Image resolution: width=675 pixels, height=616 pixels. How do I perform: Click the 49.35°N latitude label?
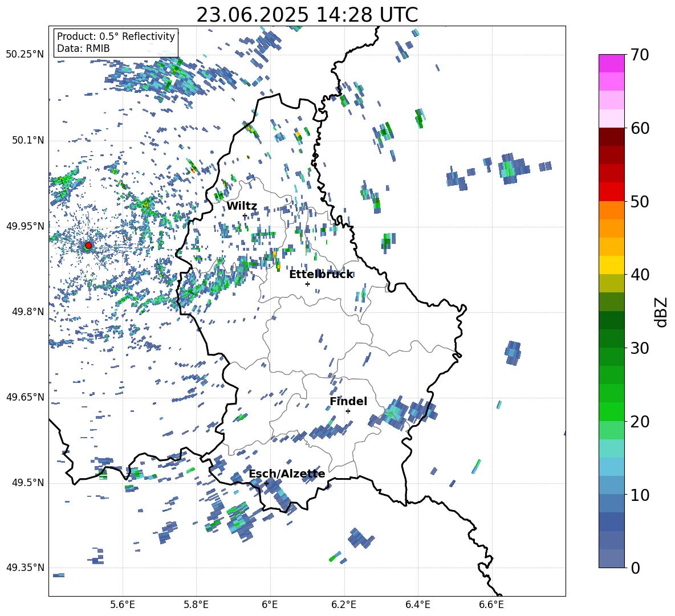[x=25, y=568]
